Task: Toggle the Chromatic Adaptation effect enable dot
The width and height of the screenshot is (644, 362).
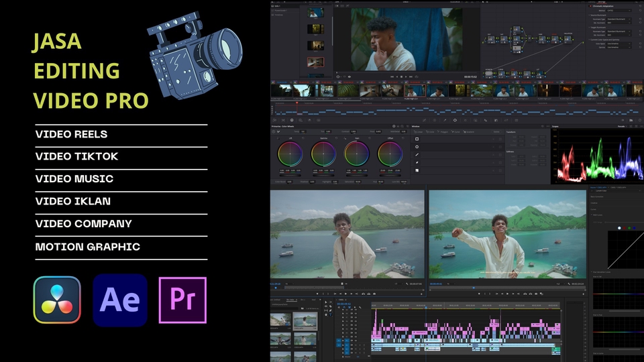Action: (590, 6)
